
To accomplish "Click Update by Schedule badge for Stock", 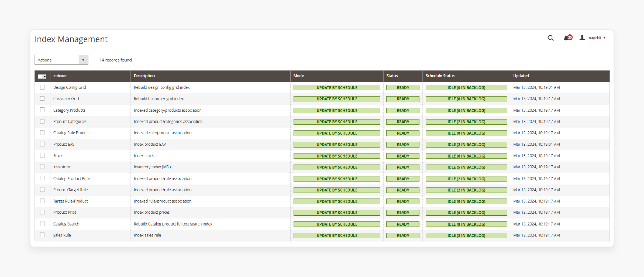I will (x=337, y=156).
